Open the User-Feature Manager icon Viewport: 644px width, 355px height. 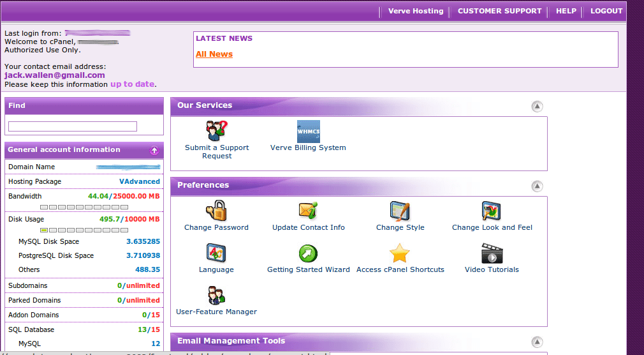click(216, 296)
